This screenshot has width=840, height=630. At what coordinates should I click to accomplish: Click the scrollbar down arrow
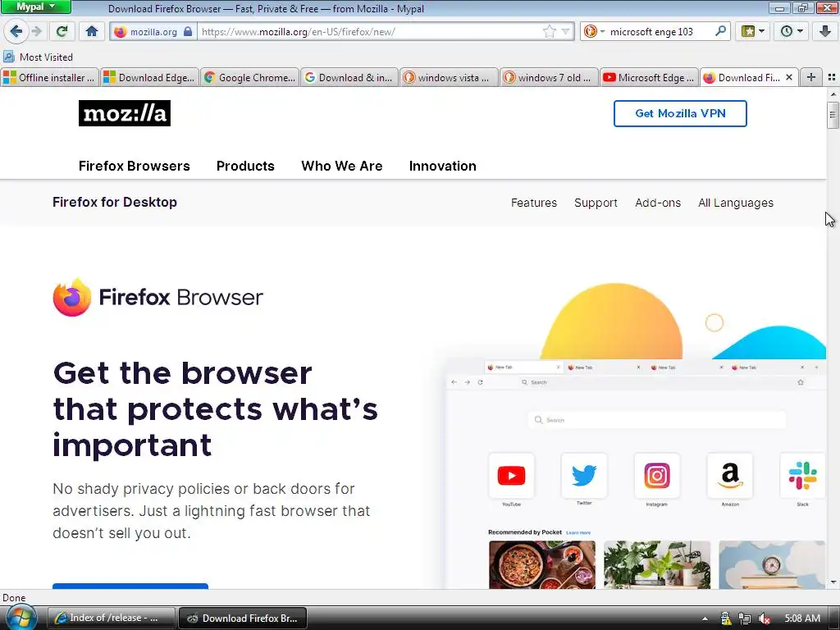(x=833, y=582)
